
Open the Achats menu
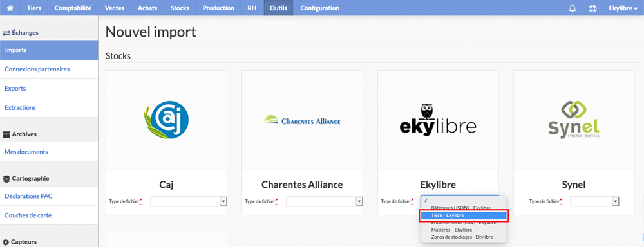[147, 8]
